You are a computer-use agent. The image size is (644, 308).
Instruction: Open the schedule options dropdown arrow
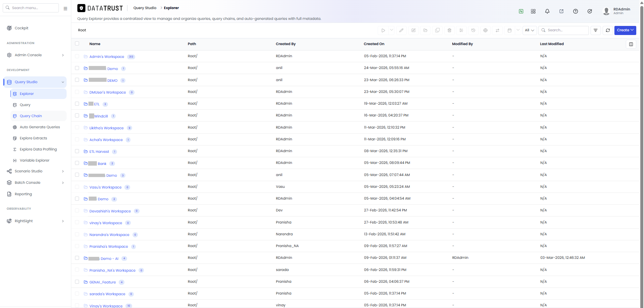coord(518,30)
